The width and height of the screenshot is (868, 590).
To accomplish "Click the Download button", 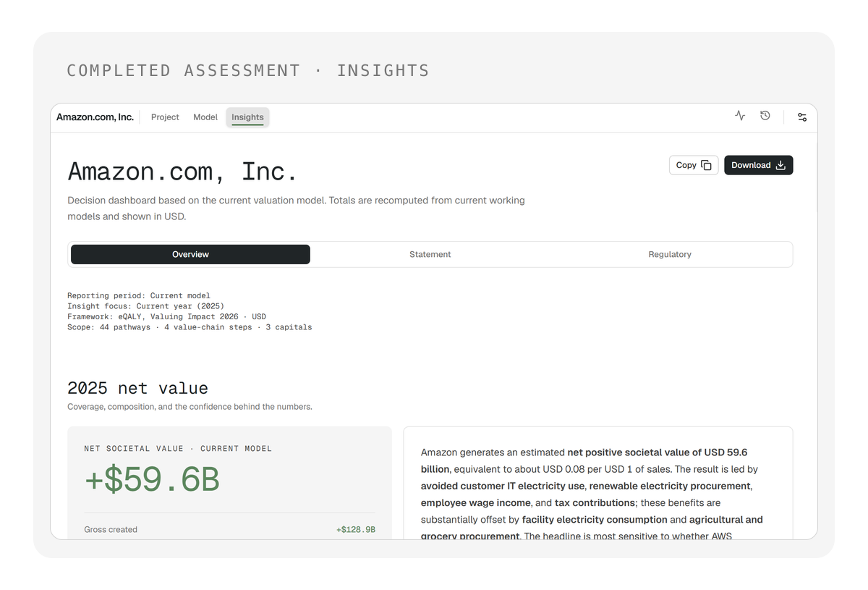I will (759, 165).
